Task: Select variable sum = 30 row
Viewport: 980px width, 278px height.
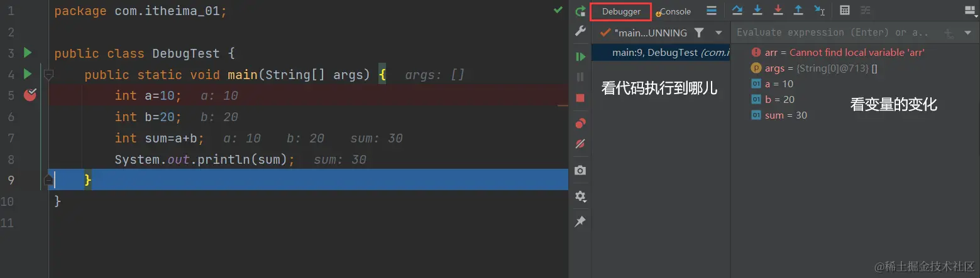Action: point(779,115)
